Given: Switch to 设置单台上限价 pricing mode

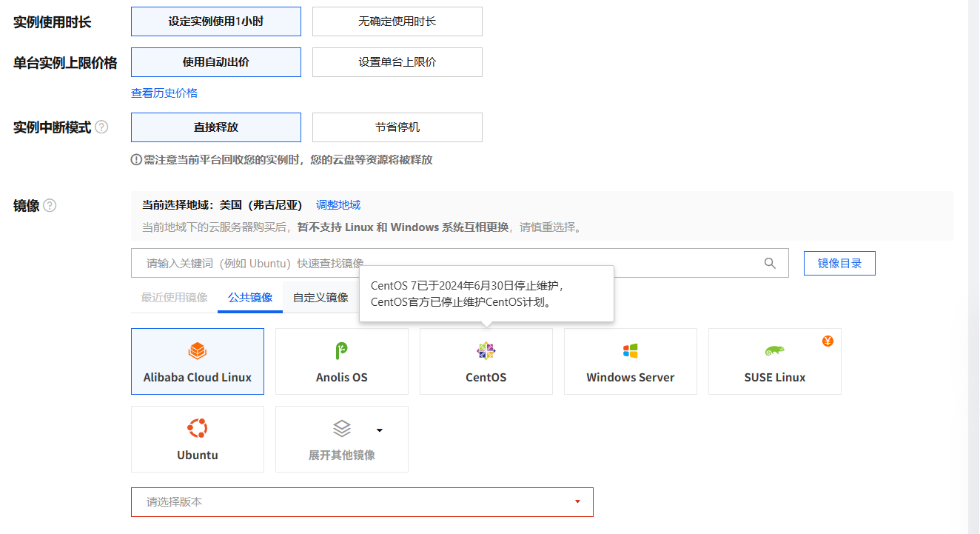Looking at the screenshot, I should [x=397, y=62].
